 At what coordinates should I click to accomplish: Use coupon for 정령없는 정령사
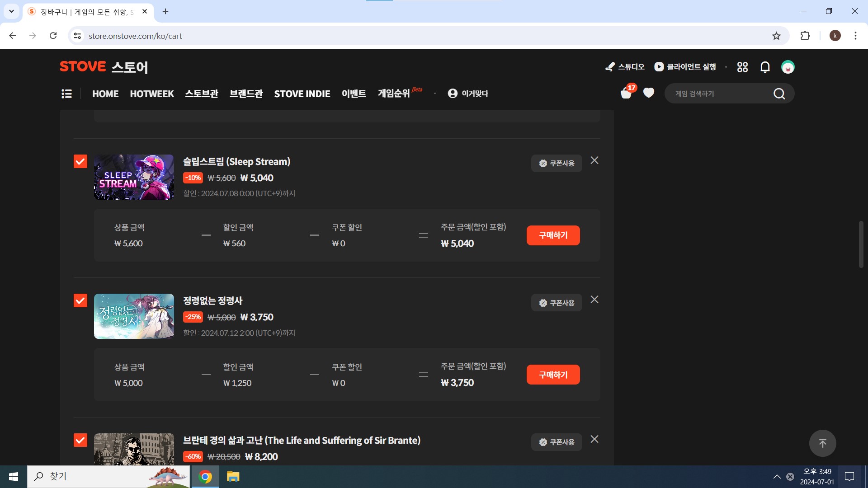click(557, 303)
